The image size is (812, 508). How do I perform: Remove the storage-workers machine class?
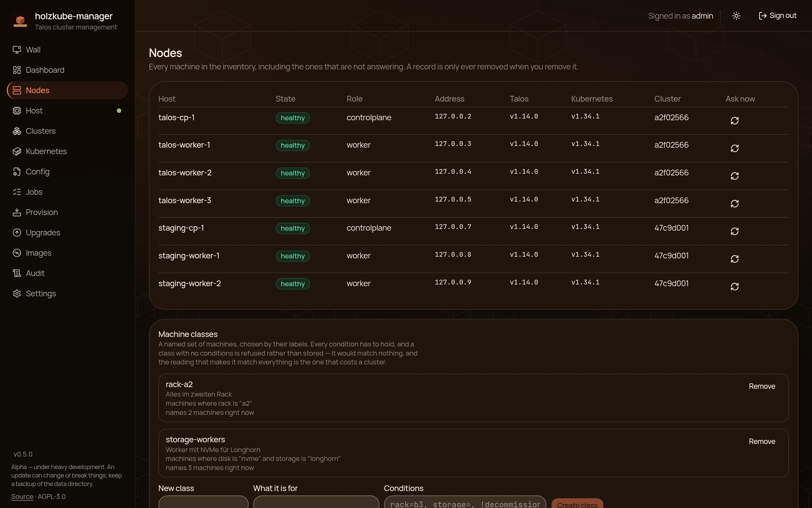762,442
